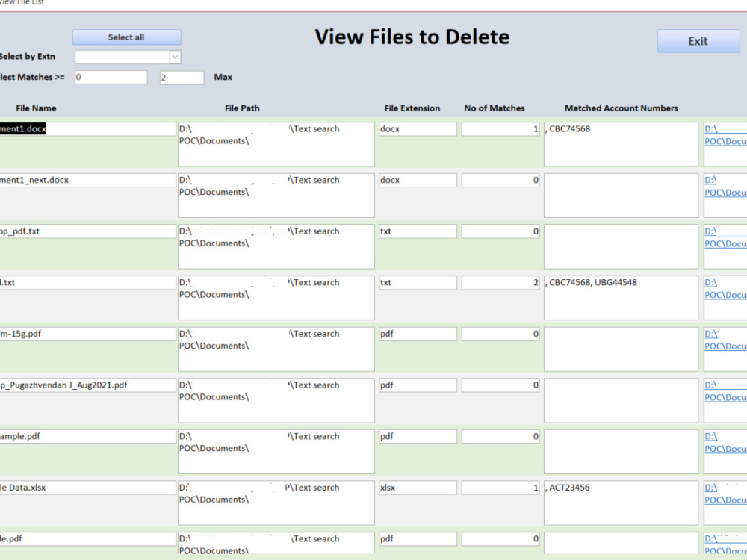Click the minimum matches input showing 0
Screen dimensions: 747x560
pyautogui.click(x=111, y=76)
